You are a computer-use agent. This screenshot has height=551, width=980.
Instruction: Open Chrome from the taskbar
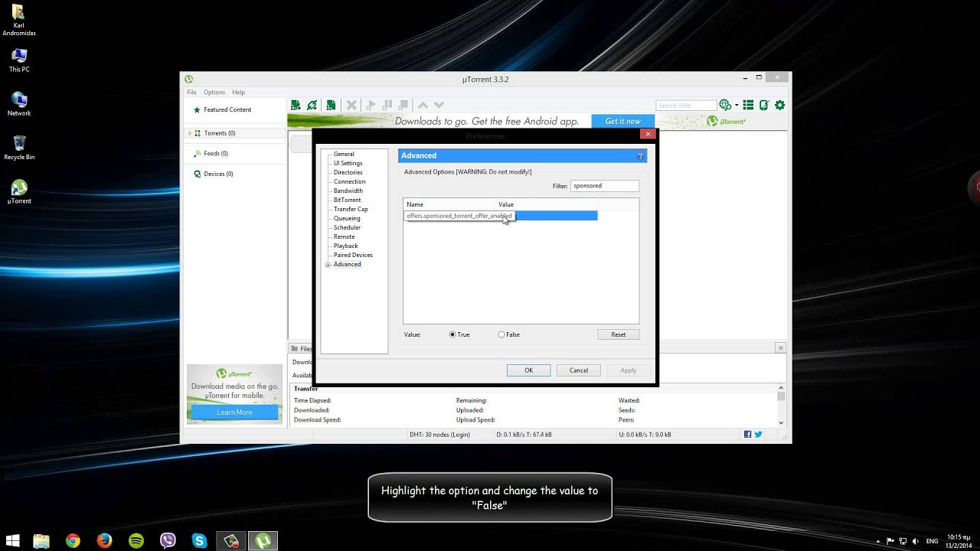tap(73, 540)
